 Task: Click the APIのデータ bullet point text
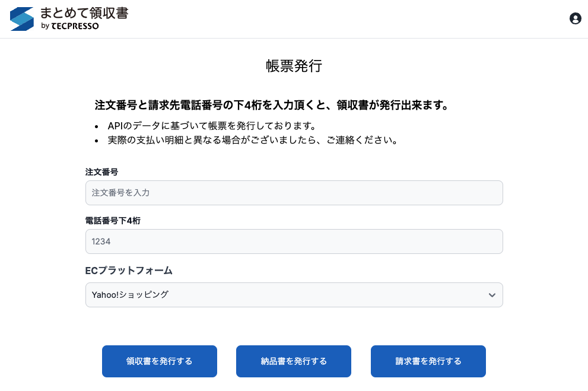211,126
